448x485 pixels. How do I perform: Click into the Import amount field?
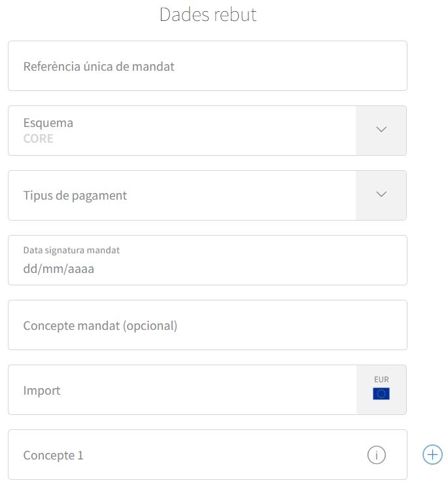click(182, 389)
